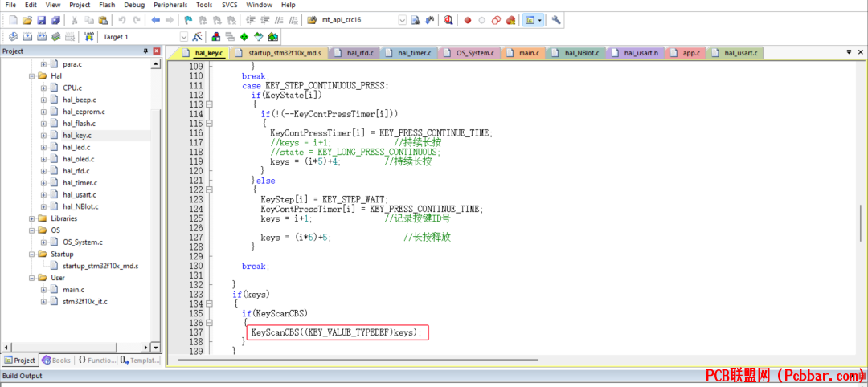Image resolution: width=868 pixels, height=387 pixels.
Task: Switch to the OS_System.c tab
Action: click(x=470, y=53)
